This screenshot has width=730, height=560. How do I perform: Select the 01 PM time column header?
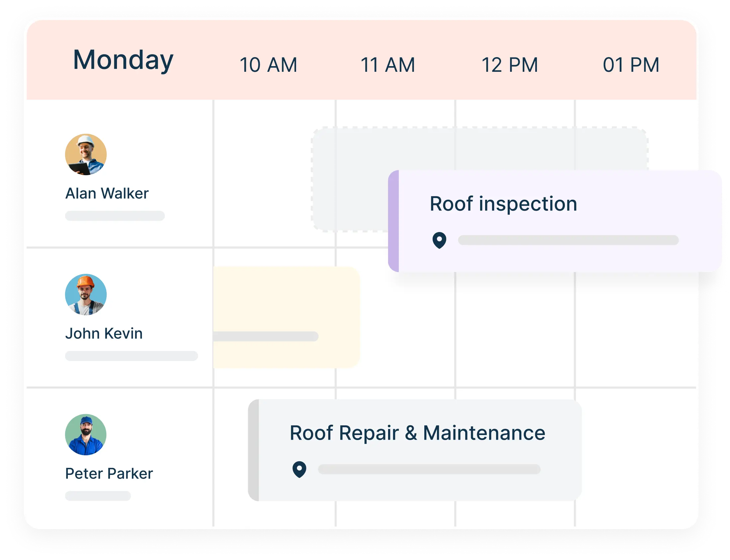tap(631, 65)
